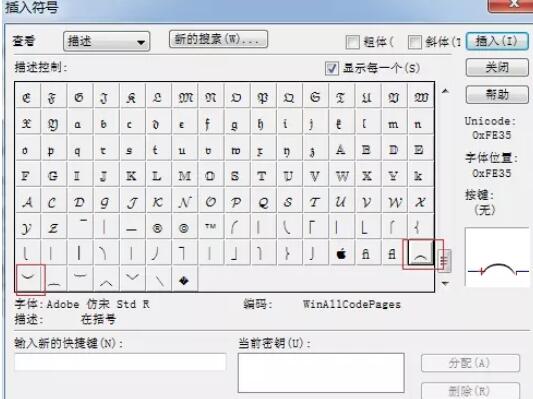This screenshot has height=399, width=533.
Task: Click the 新的搜索(W)... button
Action: click(x=218, y=39)
